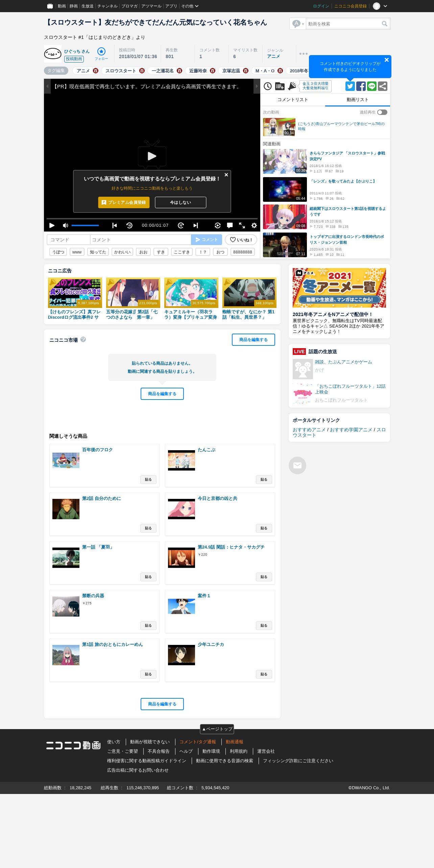Screen dimensions: 434x868
Task: Click the コメント/タグ通報 footer link
Action: 198,742
